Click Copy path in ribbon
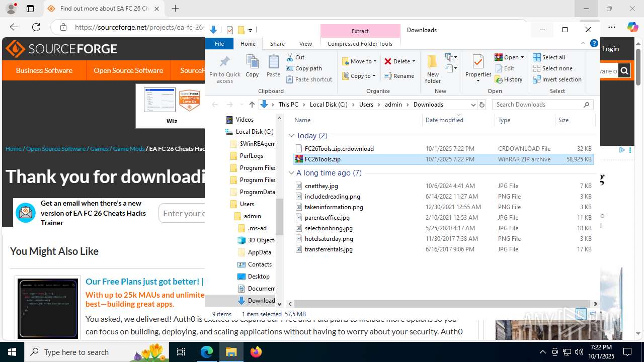This screenshot has height=362, width=644. tap(304, 68)
